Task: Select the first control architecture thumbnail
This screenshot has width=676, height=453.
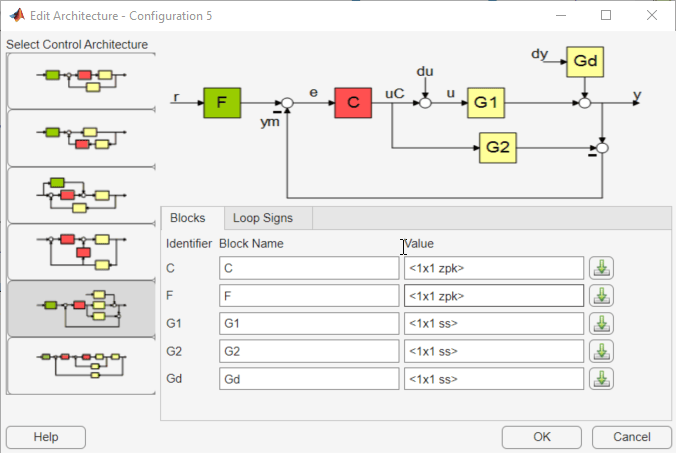Action: point(81,81)
